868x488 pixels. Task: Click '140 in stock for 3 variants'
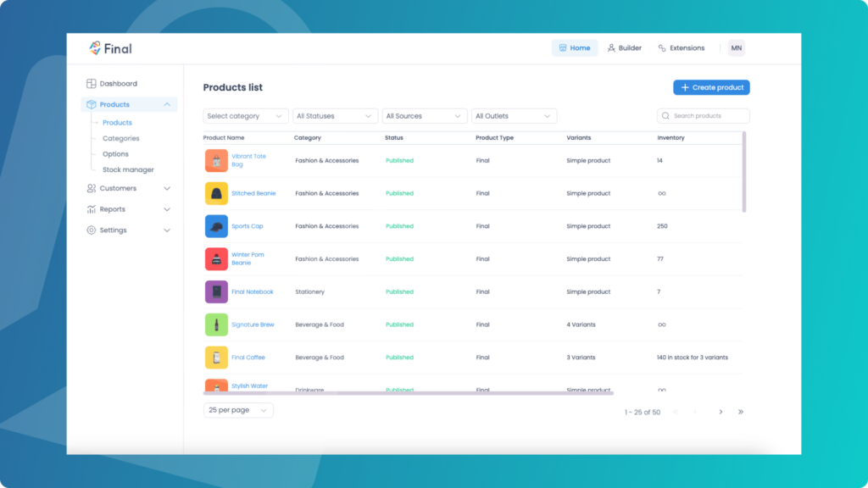click(693, 358)
